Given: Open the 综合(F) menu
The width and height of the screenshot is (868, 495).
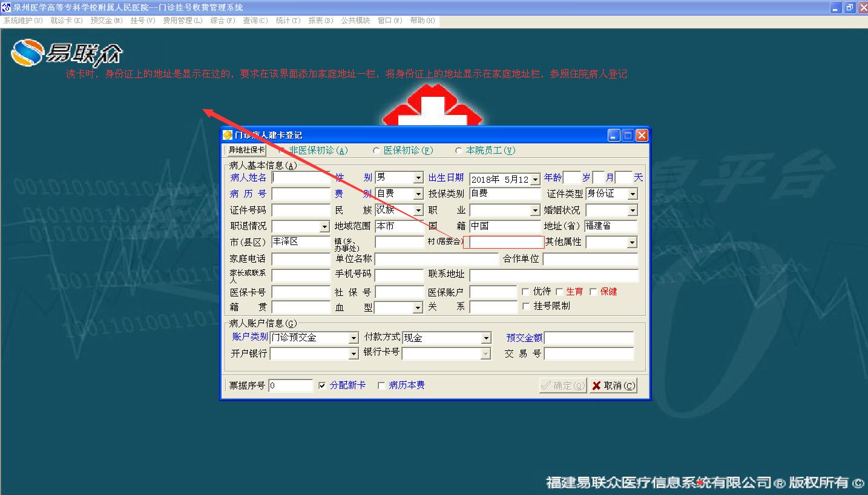Looking at the screenshot, I should click(223, 21).
